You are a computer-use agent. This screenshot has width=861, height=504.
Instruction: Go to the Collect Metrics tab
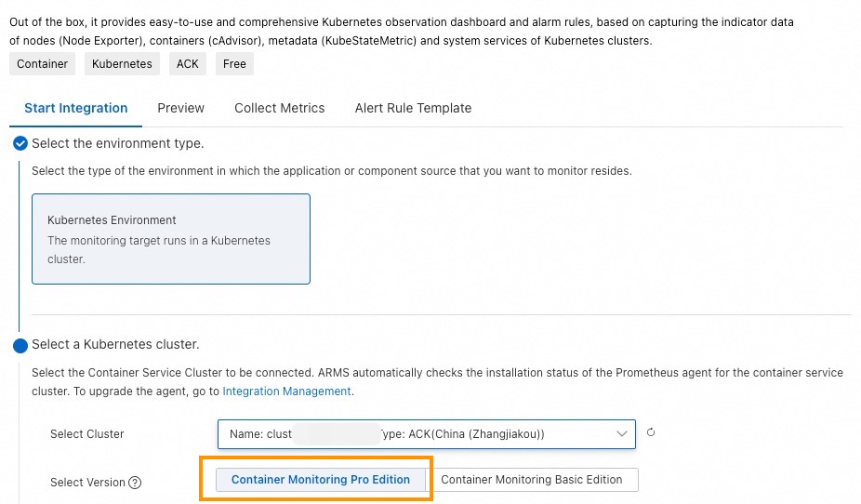point(280,108)
